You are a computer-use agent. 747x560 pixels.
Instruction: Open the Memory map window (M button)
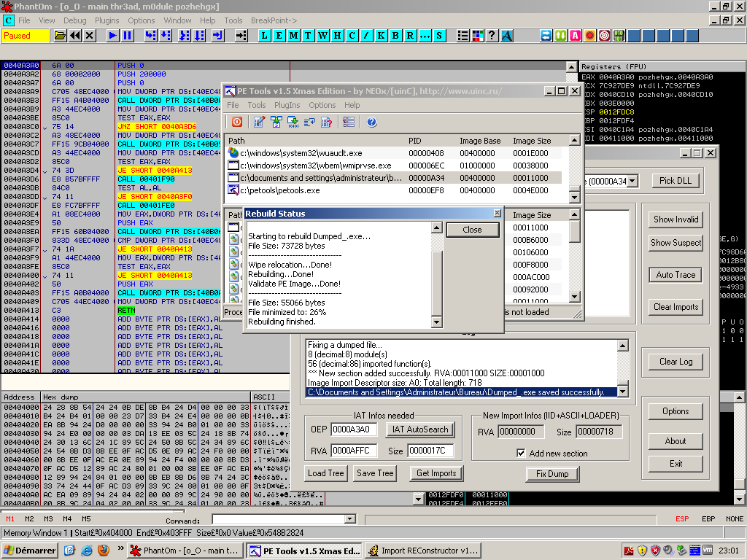pos(293,35)
